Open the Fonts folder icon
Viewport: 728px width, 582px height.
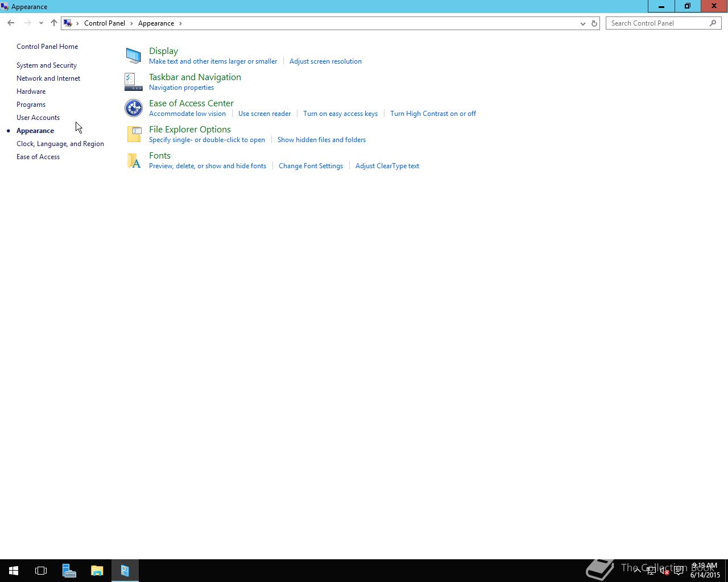coord(133,160)
